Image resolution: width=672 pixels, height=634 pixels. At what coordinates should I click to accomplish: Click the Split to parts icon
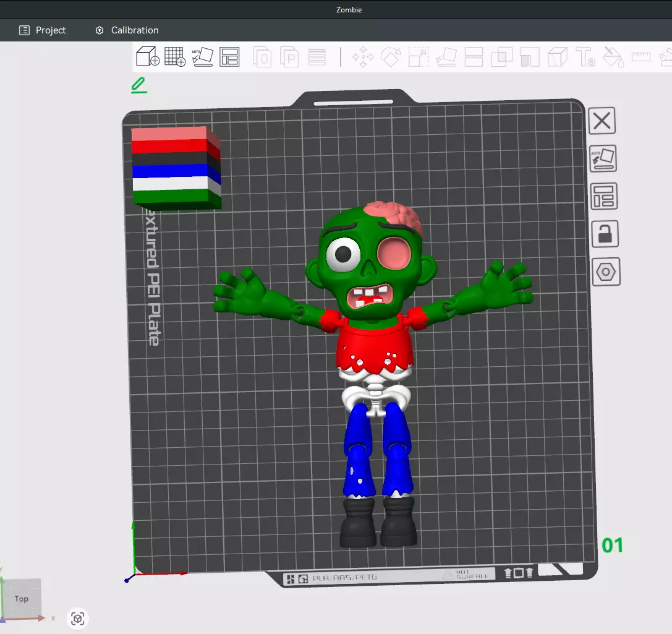(290, 56)
